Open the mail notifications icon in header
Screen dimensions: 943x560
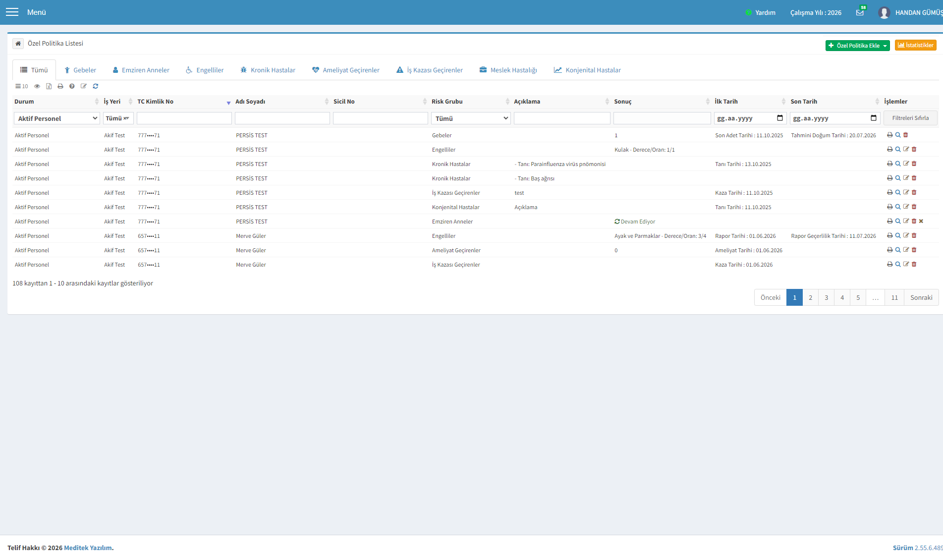click(x=860, y=12)
